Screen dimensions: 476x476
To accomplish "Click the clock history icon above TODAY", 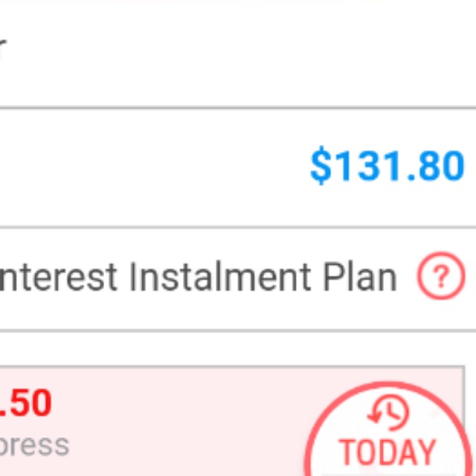I will 389,414.
